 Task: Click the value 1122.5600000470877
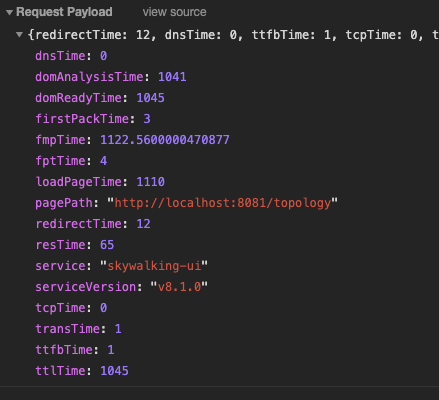pyautogui.click(x=165, y=140)
